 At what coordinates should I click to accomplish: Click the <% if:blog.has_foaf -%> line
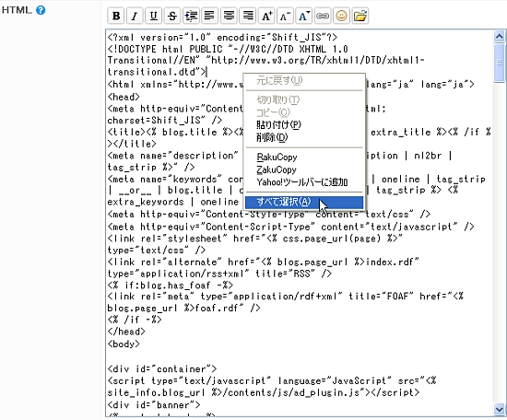(x=171, y=285)
